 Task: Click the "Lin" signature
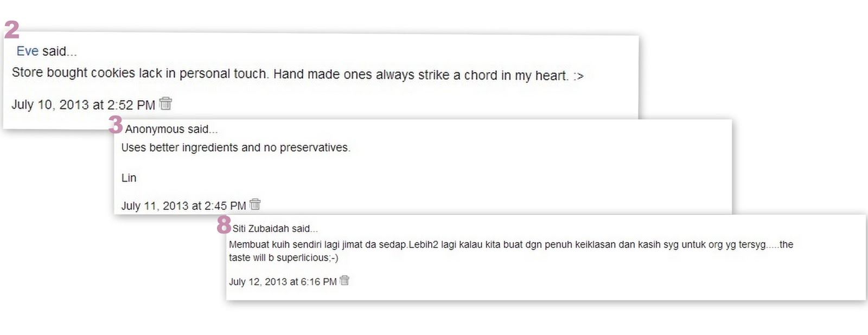[x=129, y=178]
